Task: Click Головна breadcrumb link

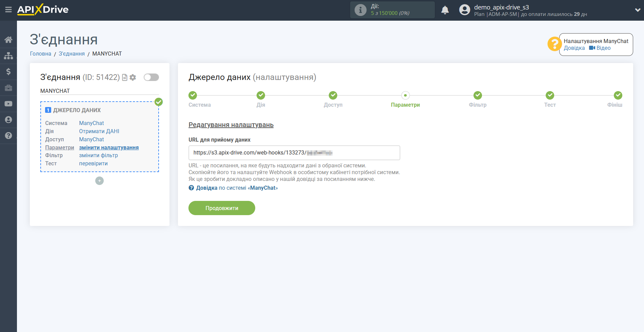Action: pos(41,54)
